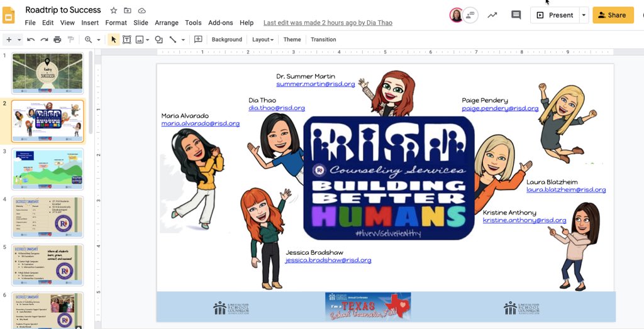Add a comment from toolbar
Viewport: 644px width, 329px height.
tap(198, 40)
